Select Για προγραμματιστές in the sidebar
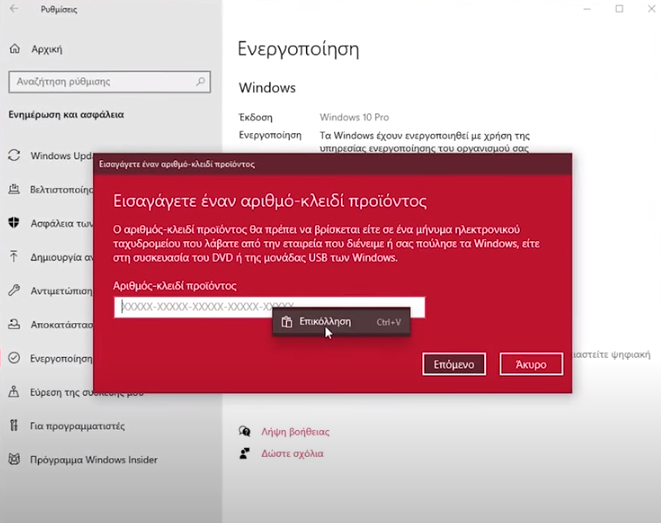Image resolution: width=661 pixels, height=523 pixels. coord(77,426)
